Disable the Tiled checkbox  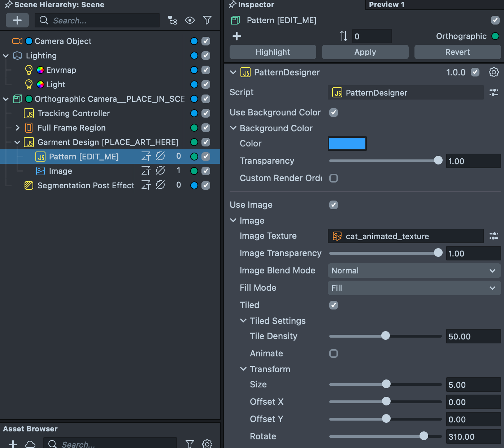(334, 305)
